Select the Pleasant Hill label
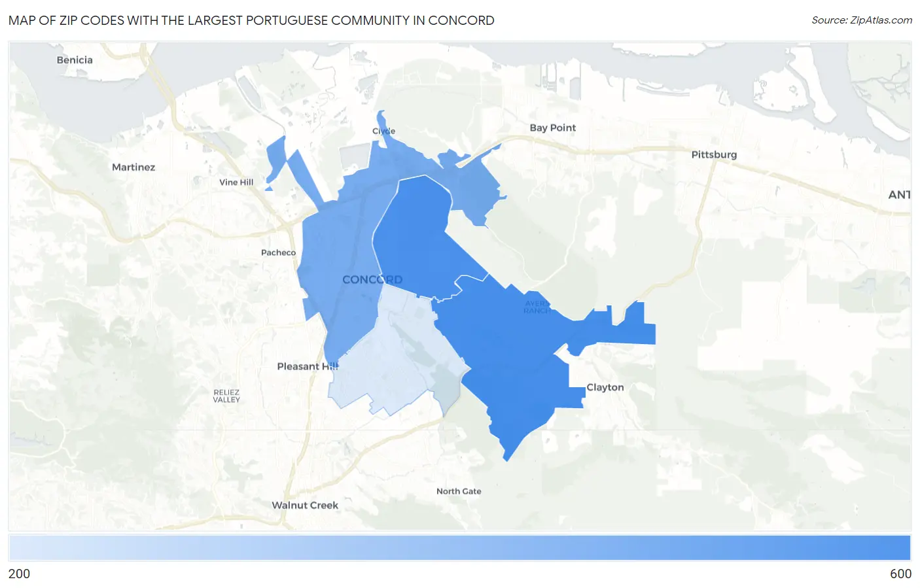 308,366
